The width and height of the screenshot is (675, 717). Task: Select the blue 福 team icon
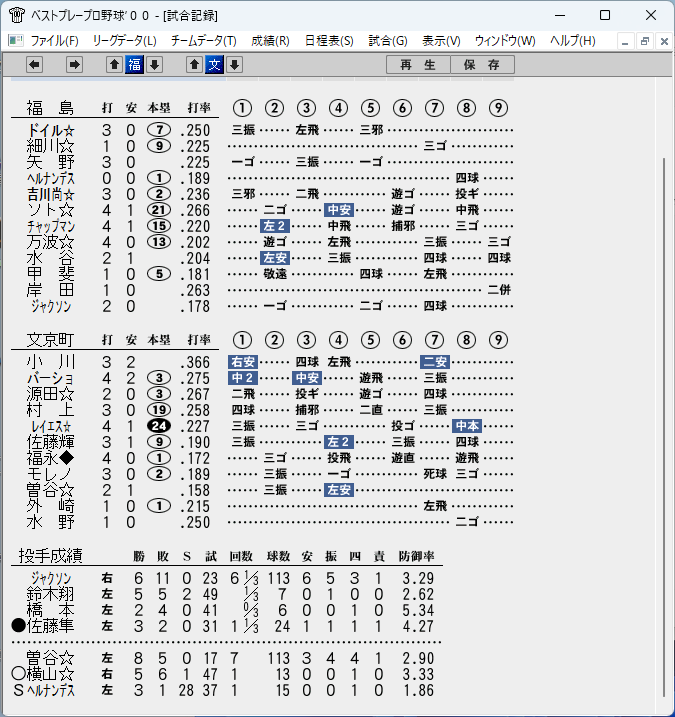coord(134,65)
